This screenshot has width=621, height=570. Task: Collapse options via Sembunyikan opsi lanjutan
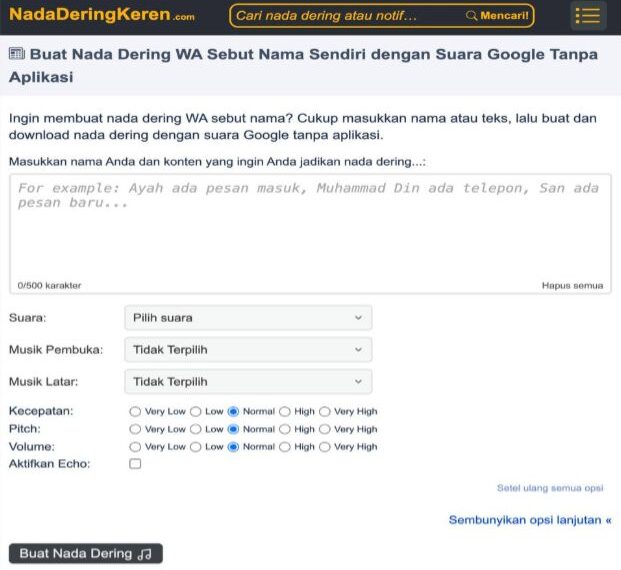click(530, 520)
